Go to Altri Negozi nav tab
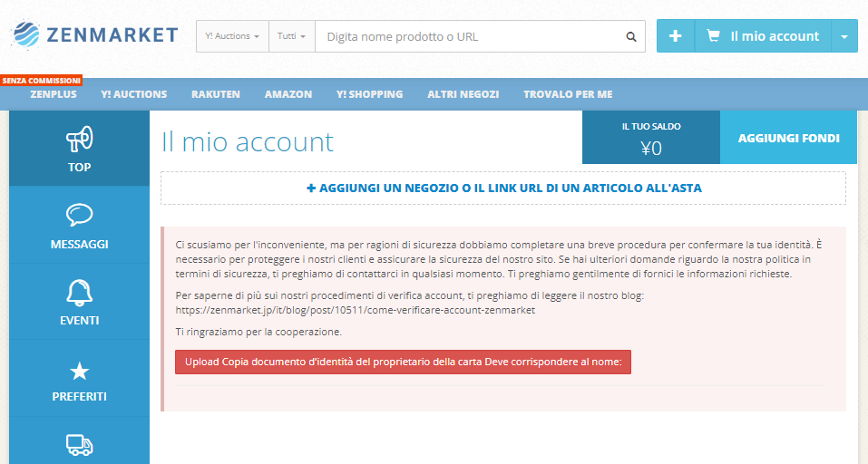Screen dimensions: 868x464 [x=463, y=94]
